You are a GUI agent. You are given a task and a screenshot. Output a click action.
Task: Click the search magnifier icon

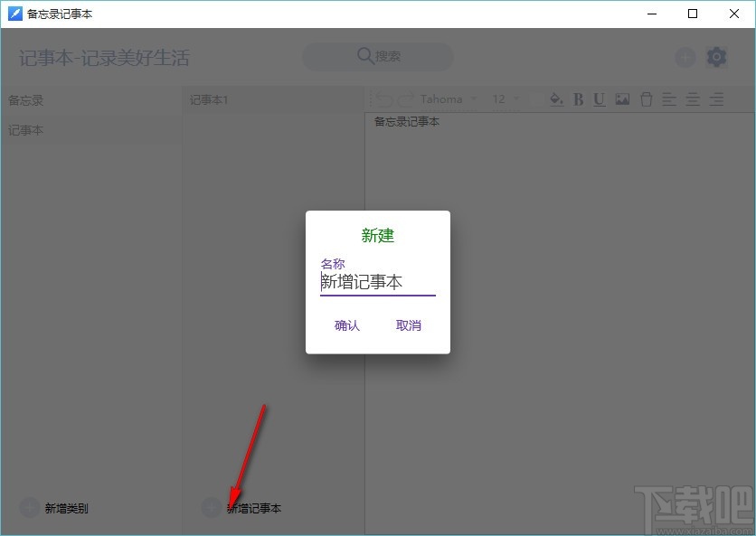364,56
